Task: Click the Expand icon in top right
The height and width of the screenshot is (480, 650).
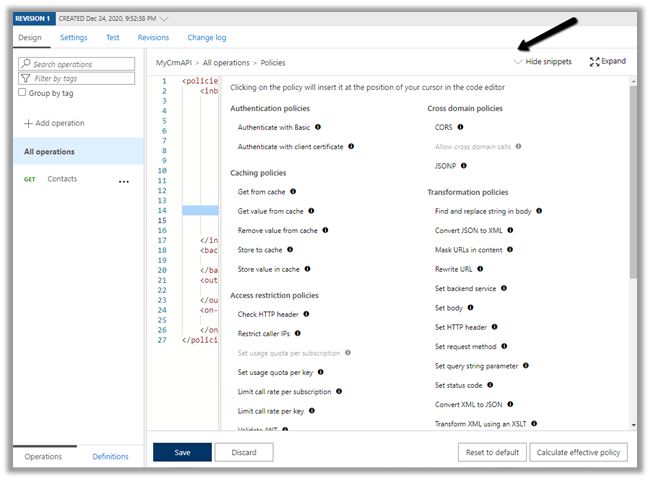Action: (595, 62)
